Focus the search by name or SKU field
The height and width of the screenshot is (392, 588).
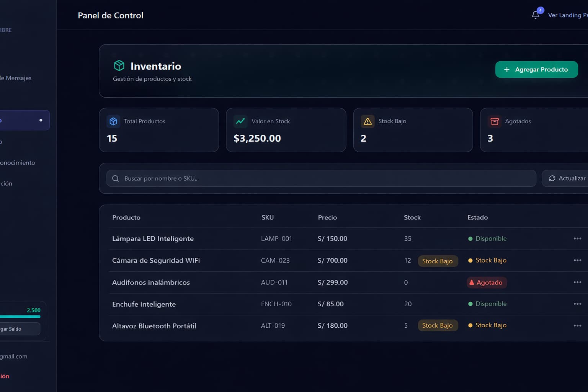[x=321, y=178]
